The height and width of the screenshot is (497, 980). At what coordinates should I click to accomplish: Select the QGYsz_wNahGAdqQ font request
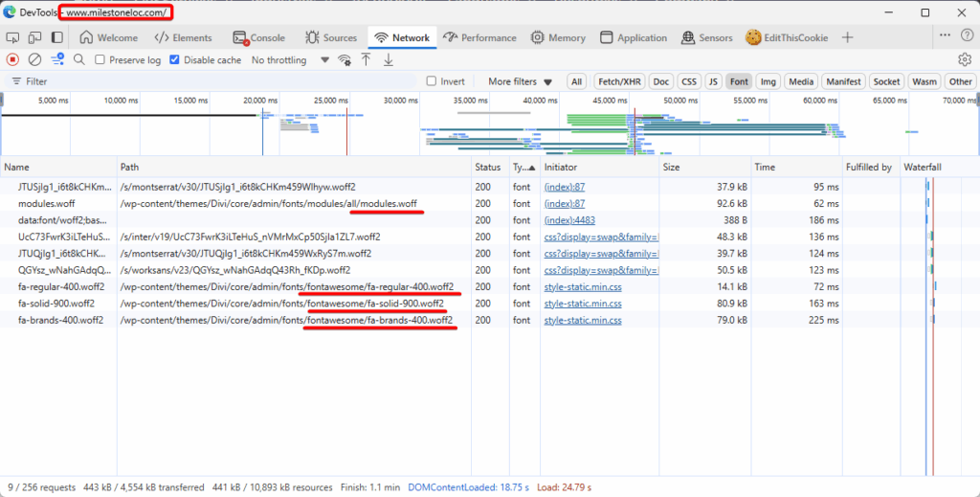point(489,270)
